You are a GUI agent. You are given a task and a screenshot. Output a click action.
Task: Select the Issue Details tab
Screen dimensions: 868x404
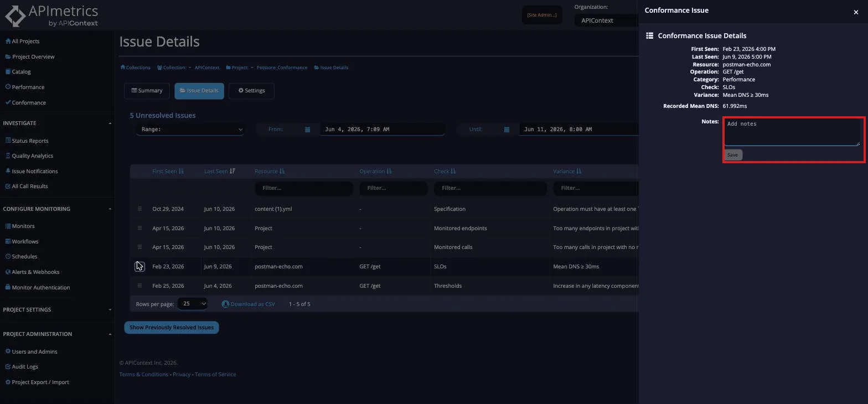(x=199, y=91)
